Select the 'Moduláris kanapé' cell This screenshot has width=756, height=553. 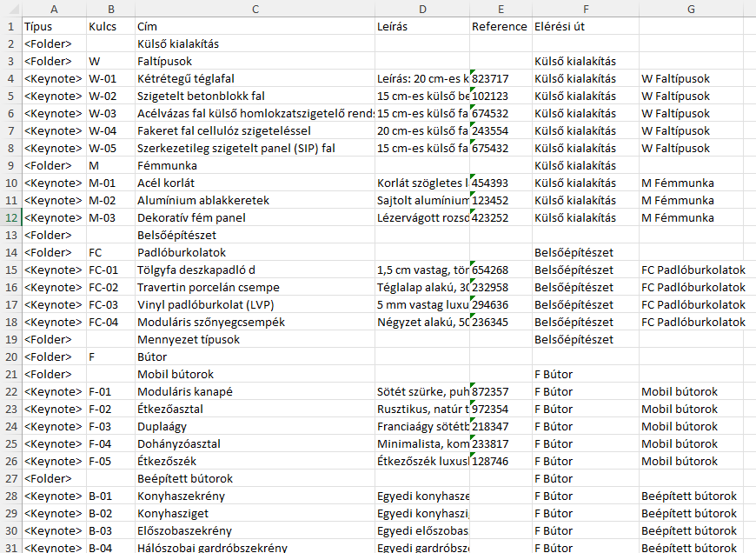(x=255, y=391)
